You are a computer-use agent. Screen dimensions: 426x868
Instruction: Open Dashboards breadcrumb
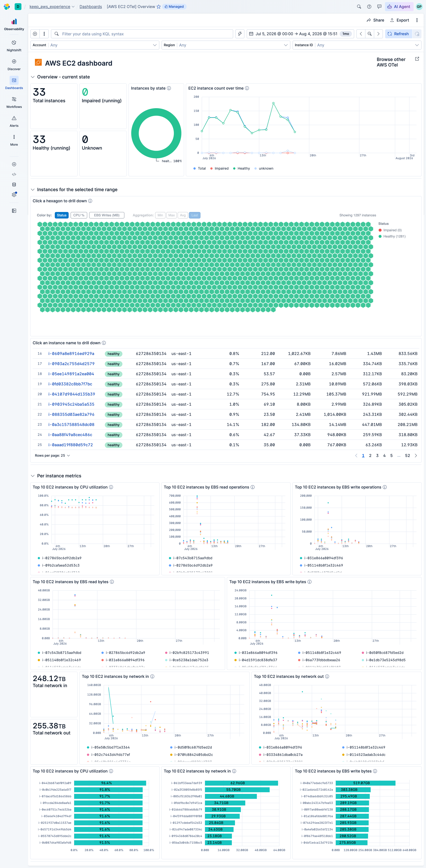91,7
